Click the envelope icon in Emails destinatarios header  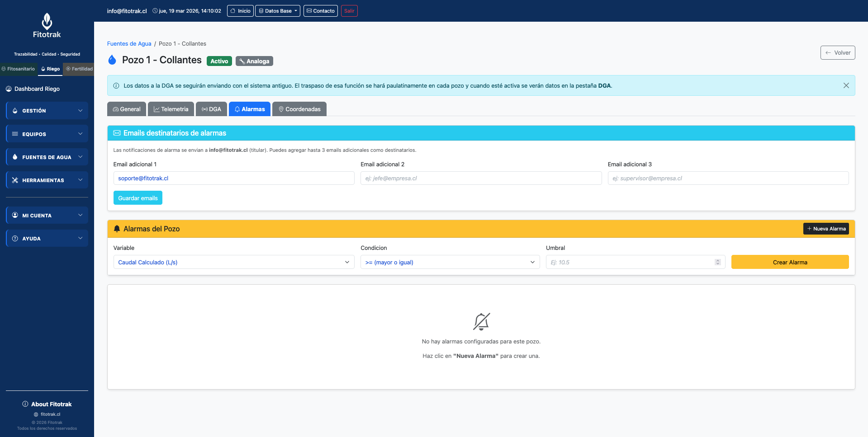tap(117, 133)
